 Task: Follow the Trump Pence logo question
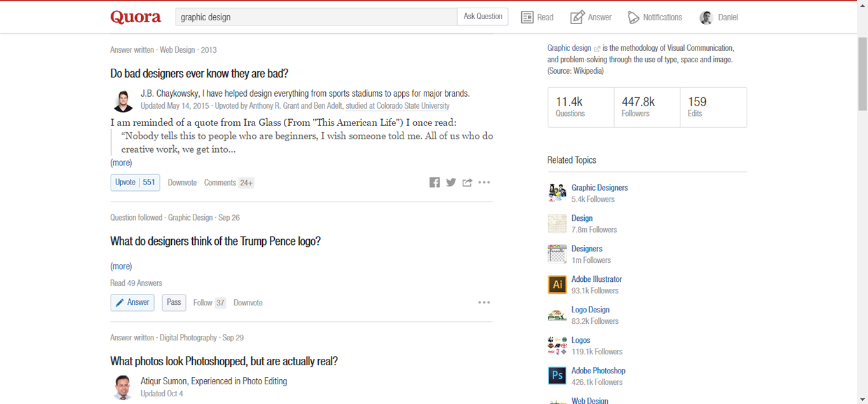(x=209, y=303)
